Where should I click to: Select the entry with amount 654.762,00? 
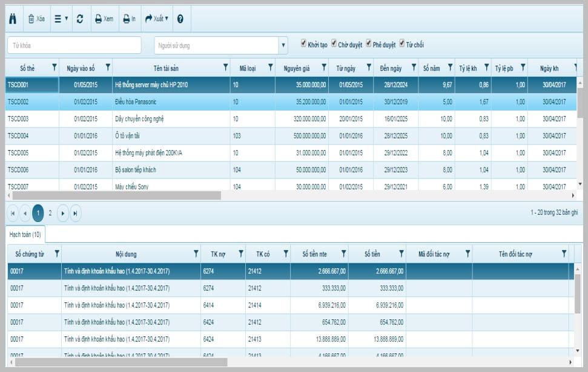click(291, 322)
